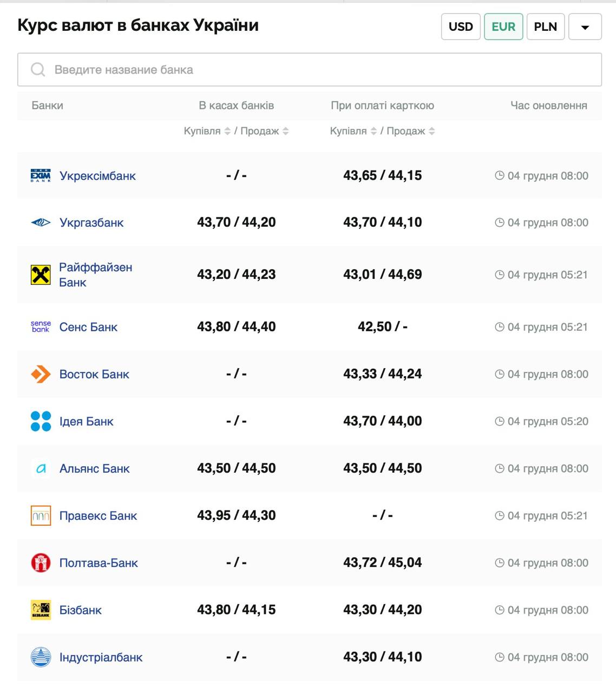
Task: Click the Ukrgasbank logo icon
Action: (41, 223)
